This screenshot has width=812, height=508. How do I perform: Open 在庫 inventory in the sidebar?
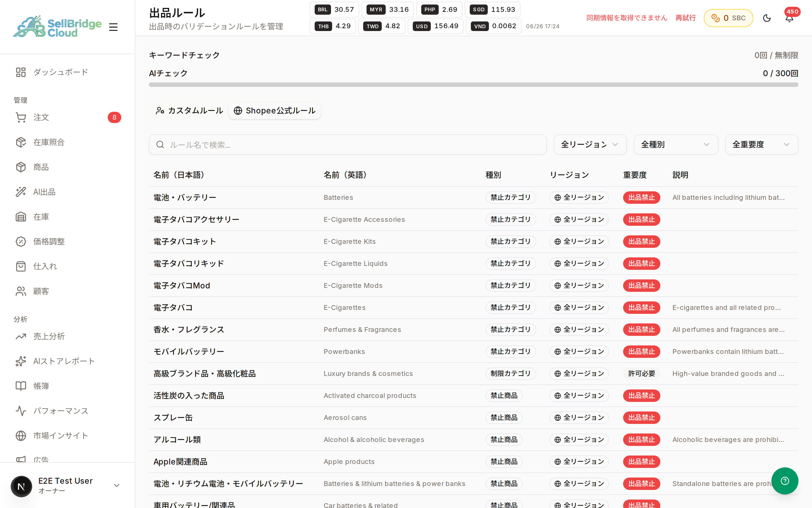click(x=67, y=217)
